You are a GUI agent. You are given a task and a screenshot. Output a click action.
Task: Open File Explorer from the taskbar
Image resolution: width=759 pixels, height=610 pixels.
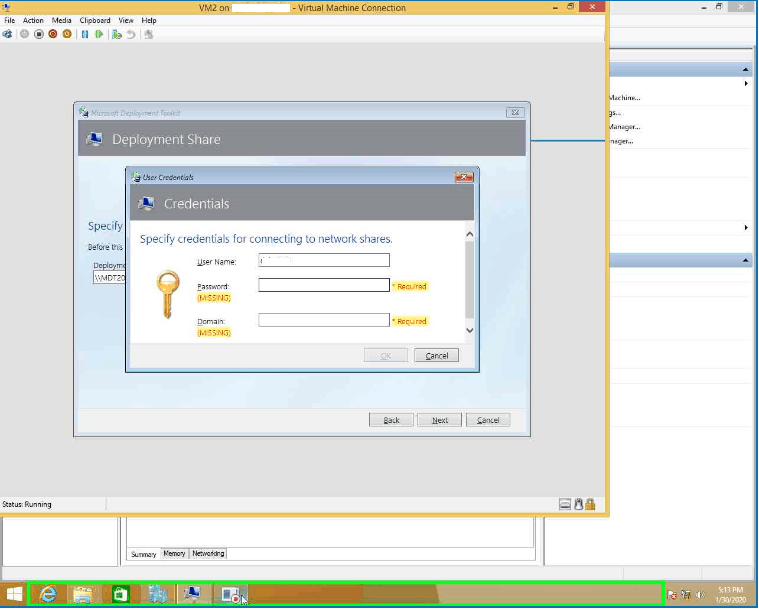click(x=83, y=594)
